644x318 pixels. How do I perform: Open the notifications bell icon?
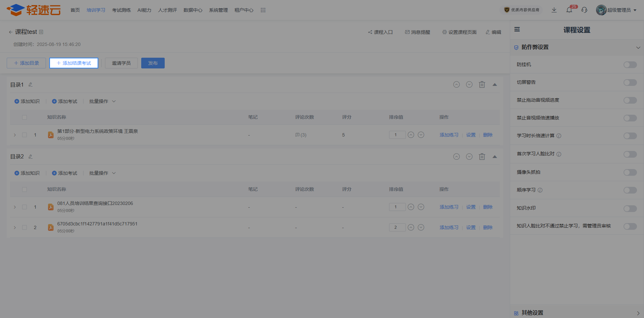[569, 10]
